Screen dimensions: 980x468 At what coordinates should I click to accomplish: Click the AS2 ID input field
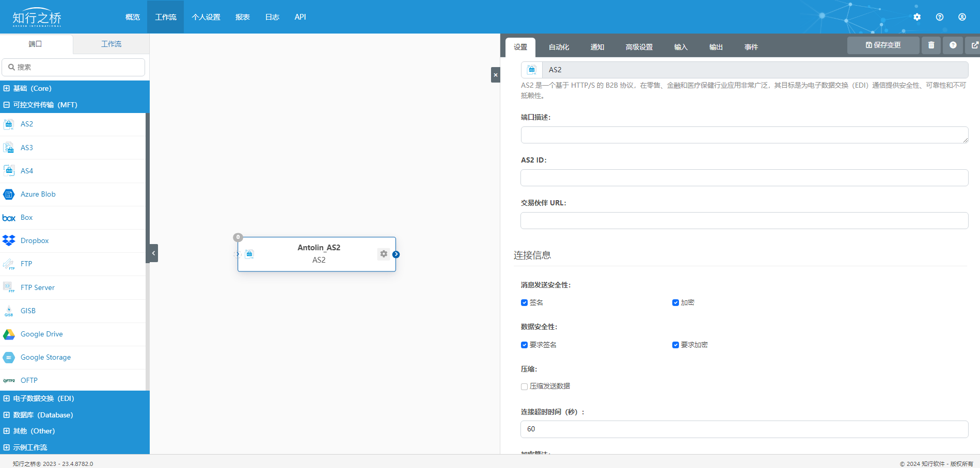744,177
